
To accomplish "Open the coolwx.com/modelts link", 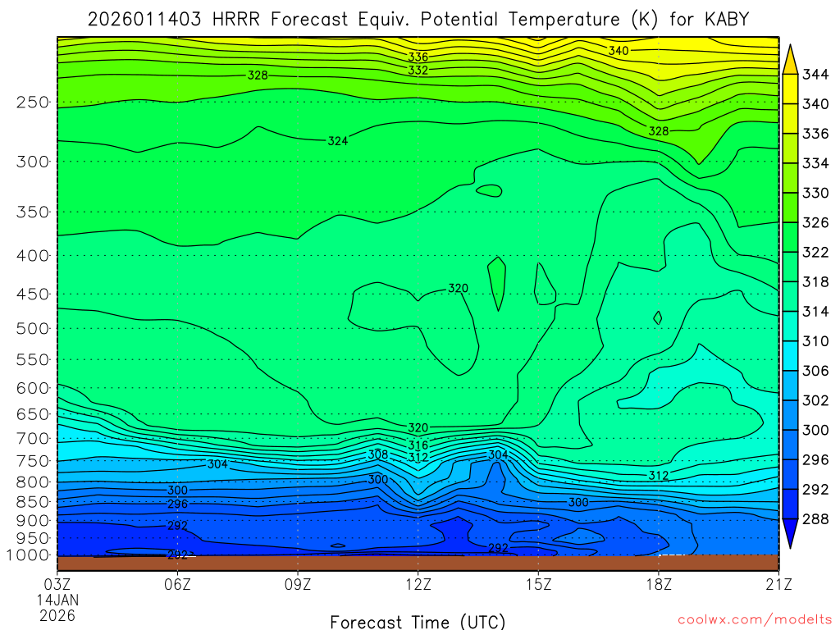I will [x=755, y=619].
